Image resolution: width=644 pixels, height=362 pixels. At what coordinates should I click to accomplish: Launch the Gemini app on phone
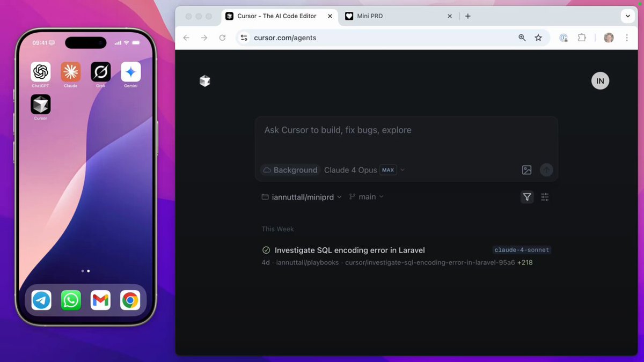[131, 71]
